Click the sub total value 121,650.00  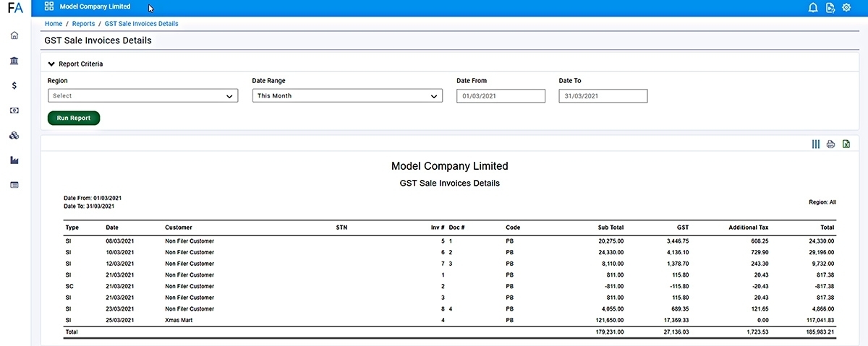tap(610, 320)
